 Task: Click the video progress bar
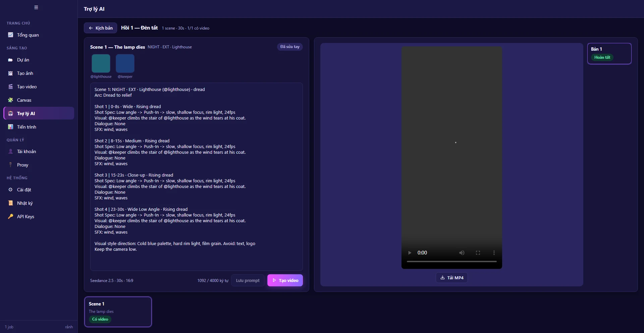click(x=451, y=261)
